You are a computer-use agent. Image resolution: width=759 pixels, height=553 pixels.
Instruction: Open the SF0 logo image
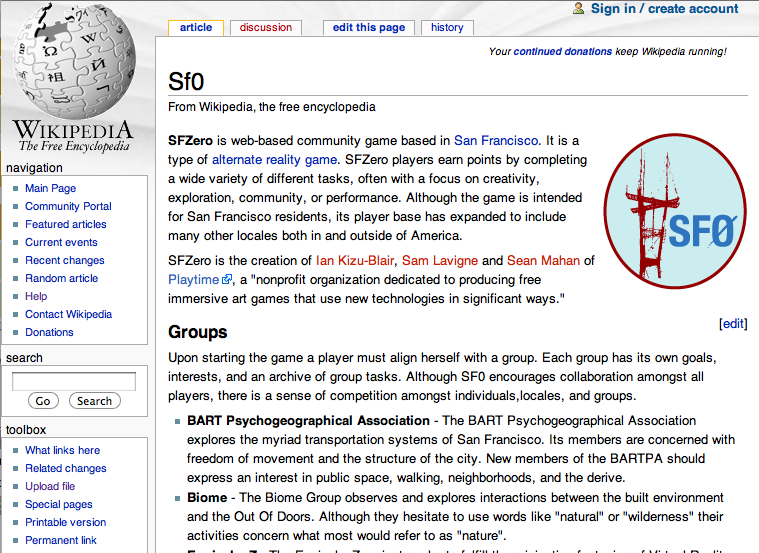tap(675, 211)
